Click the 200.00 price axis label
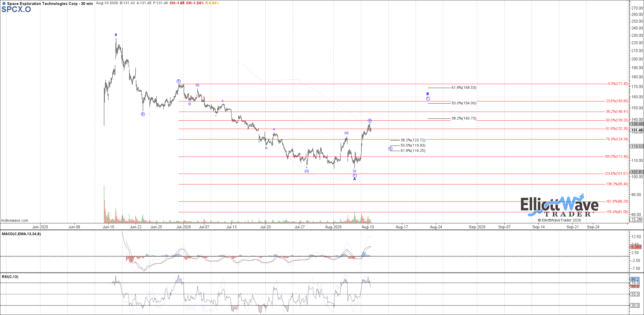Image resolution: width=644 pixels, height=315 pixels. click(x=637, y=59)
